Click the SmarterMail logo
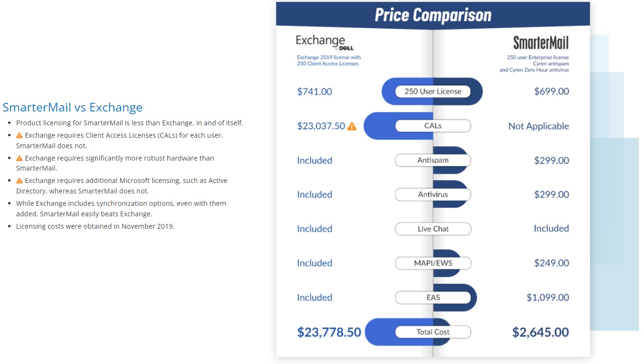Image resolution: width=642 pixels, height=364 pixels. (x=541, y=43)
